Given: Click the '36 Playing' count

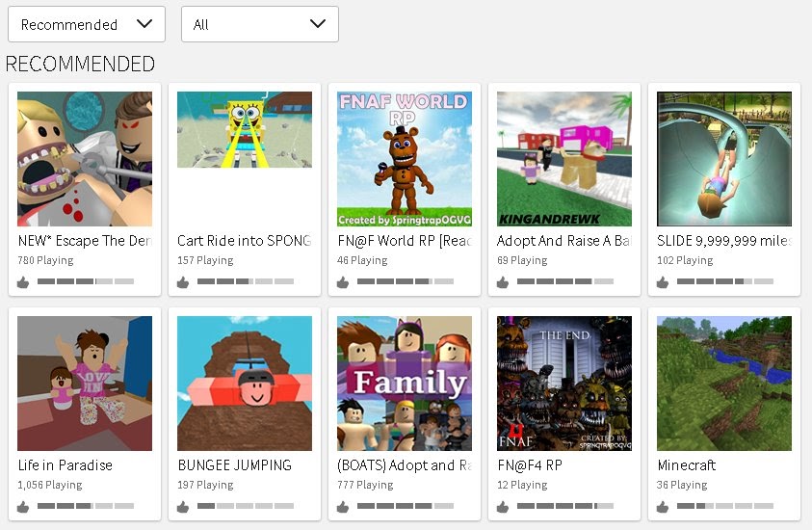Looking at the screenshot, I should click(683, 485).
